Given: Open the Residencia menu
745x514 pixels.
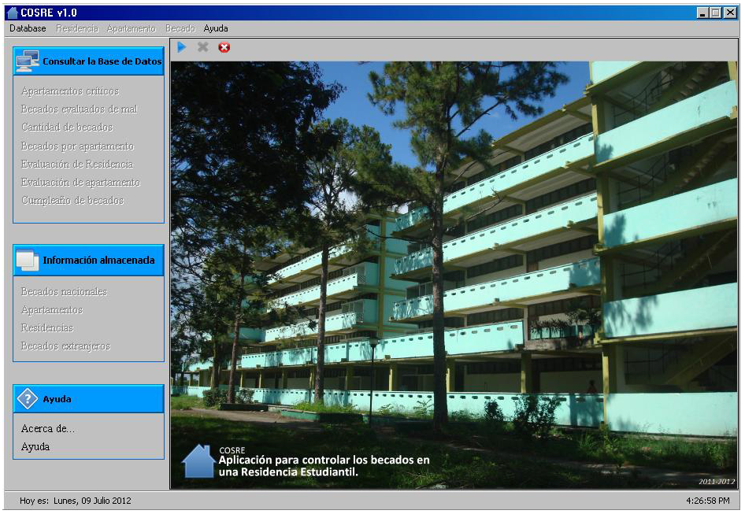Looking at the screenshot, I should [77, 29].
